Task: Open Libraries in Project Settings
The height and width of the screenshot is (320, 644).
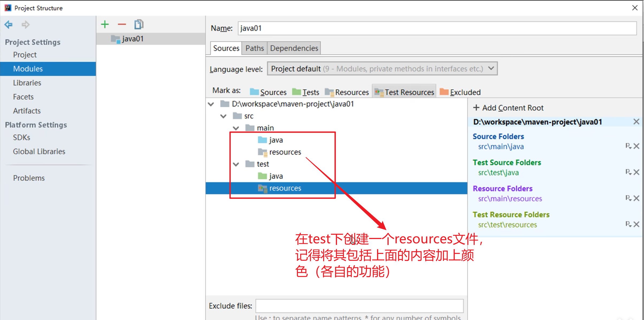Action: point(27,83)
